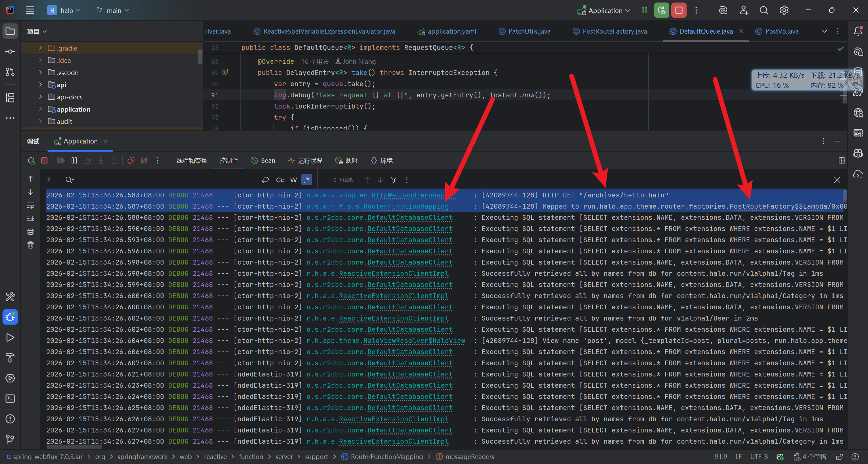This screenshot has height=464, width=868.
Task: Click View Breakpoints red circles icon
Action: 131,160
